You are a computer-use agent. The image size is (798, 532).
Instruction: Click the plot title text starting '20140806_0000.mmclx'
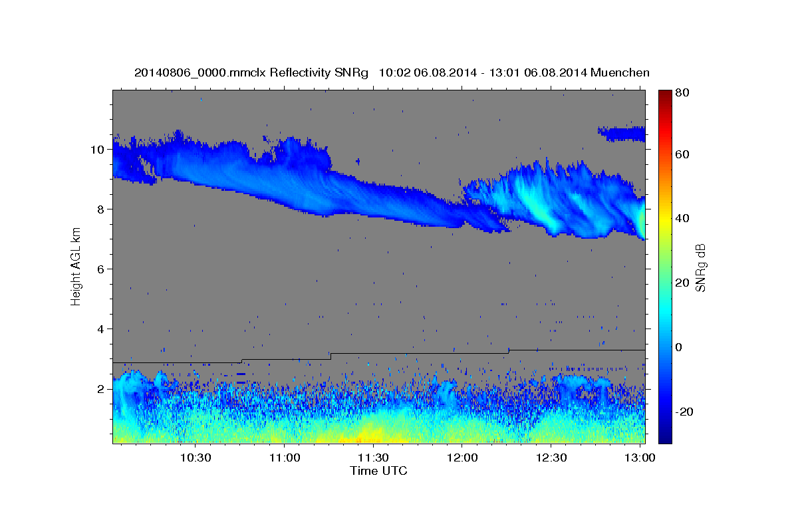(392, 72)
